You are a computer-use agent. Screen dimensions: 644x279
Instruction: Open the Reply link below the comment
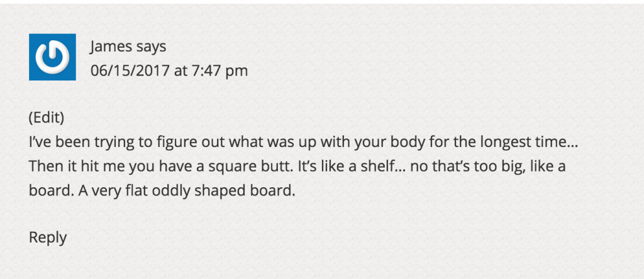tap(48, 237)
